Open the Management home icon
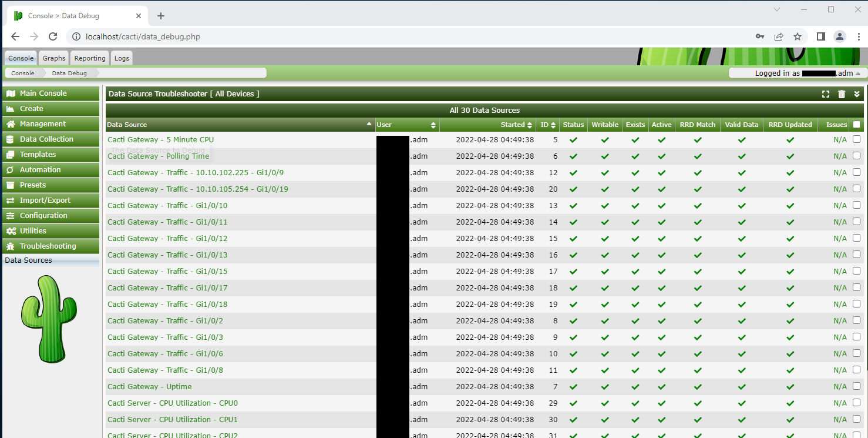The image size is (868, 438). pos(11,124)
